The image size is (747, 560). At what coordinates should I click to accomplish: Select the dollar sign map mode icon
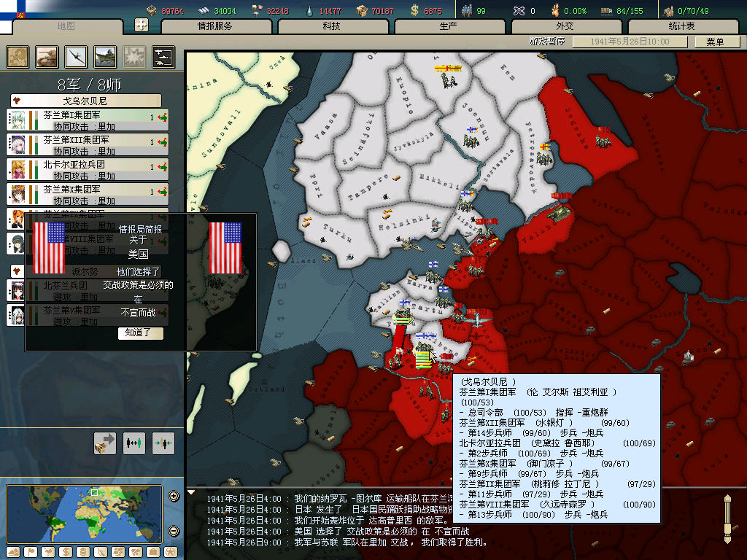66,552
